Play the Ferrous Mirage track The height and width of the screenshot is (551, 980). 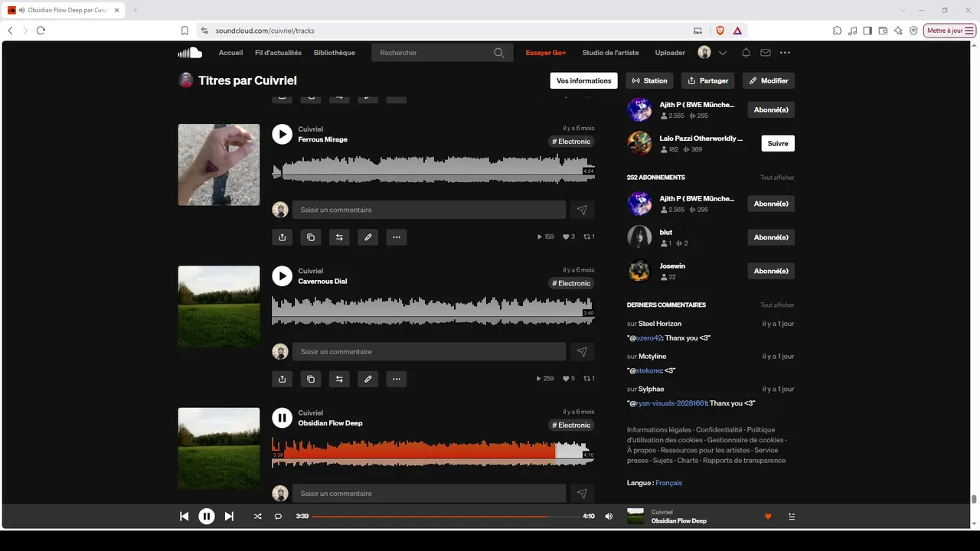pos(283,134)
